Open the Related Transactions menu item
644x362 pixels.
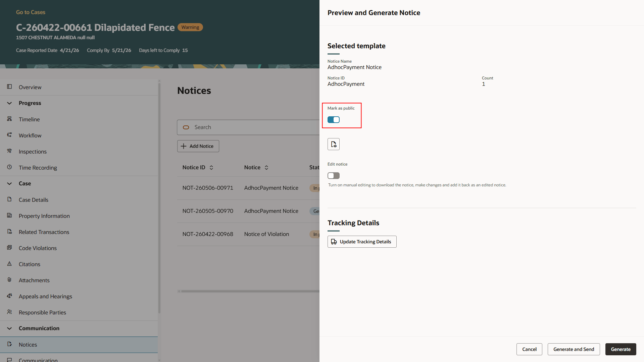tap(79, 232)
